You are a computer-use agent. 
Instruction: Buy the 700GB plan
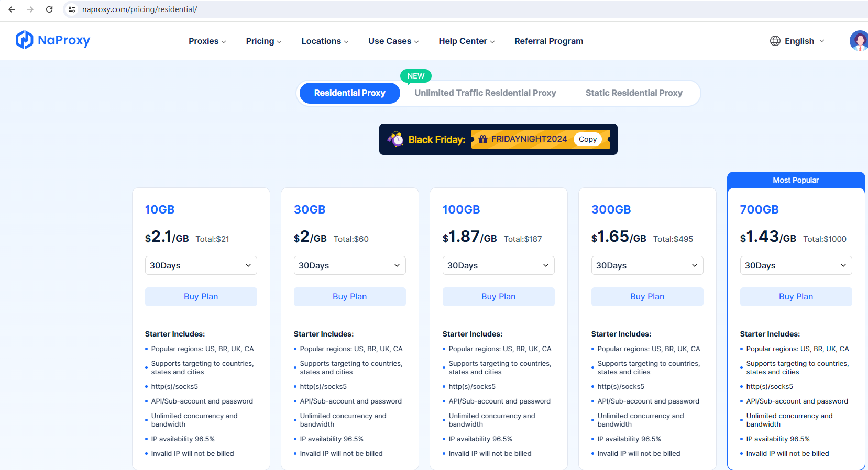coord(796,297)
